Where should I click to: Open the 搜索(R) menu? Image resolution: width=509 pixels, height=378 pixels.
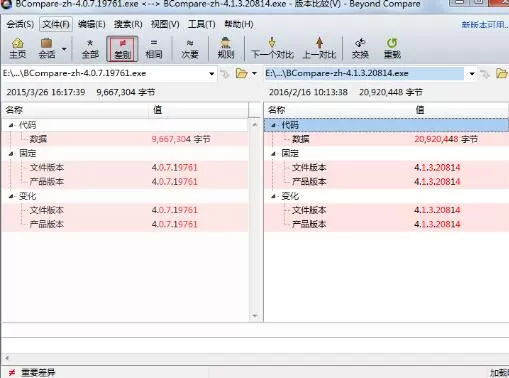[128, 24]
